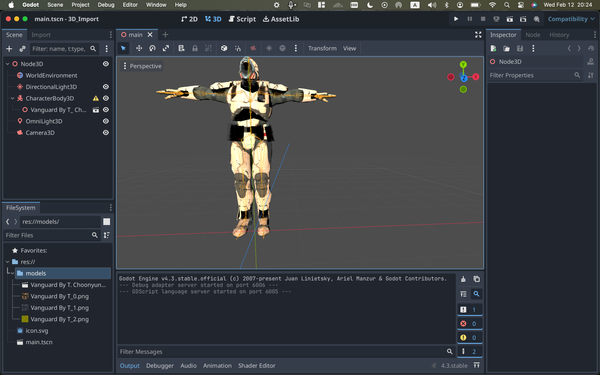Screen dimensions: 600x375
Task: Open the History tab
Action: click(559, 35)
